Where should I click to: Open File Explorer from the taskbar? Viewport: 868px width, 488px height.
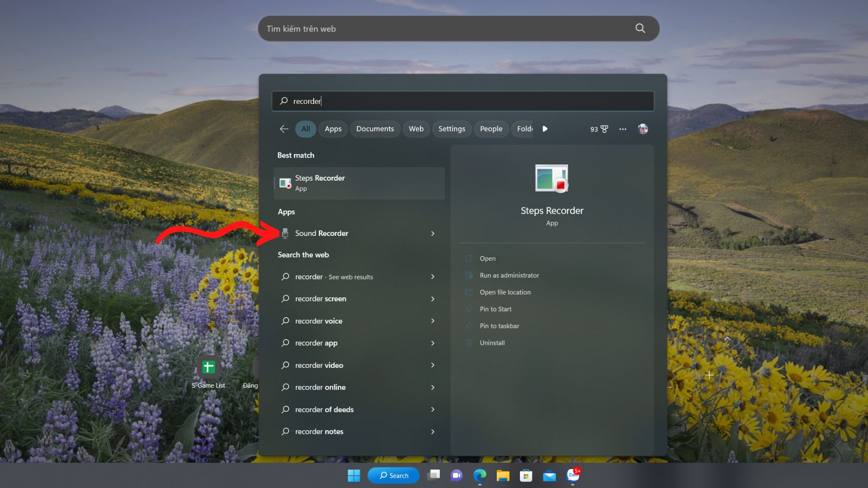pyautogui.click(x=503, y=475)
